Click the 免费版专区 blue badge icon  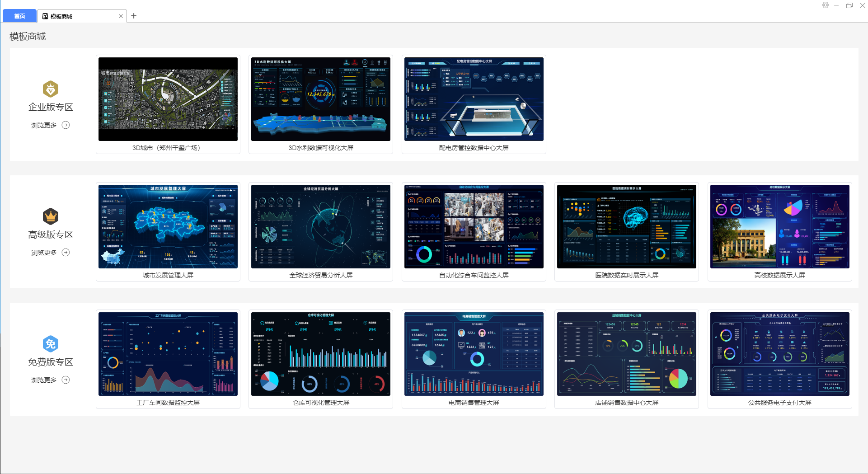(x=51, y=344)
